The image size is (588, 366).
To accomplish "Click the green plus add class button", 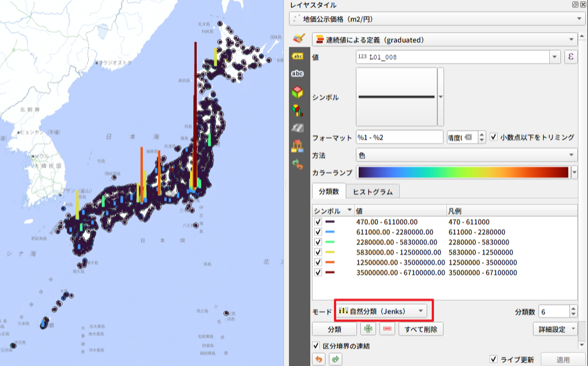I will click(368, 329).
